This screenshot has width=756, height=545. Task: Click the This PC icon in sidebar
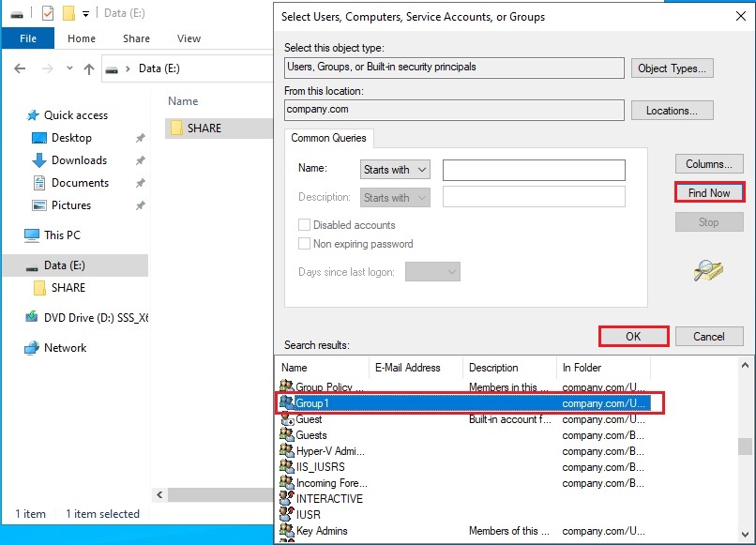click(x=32, y=235)
